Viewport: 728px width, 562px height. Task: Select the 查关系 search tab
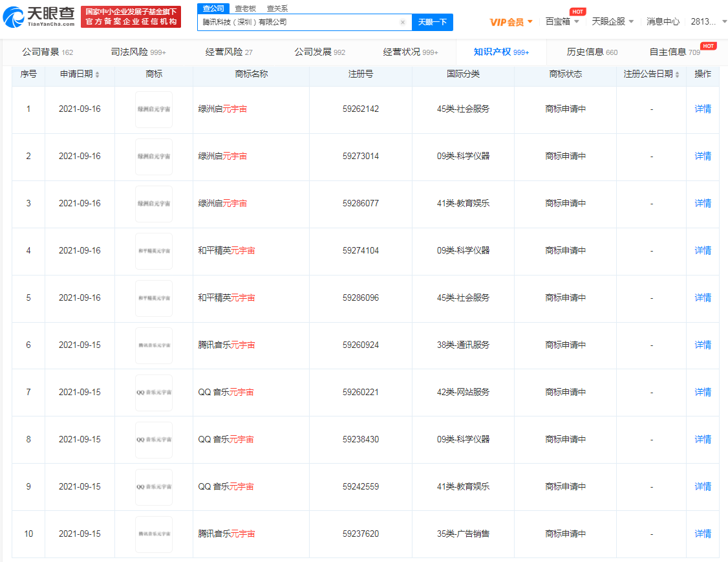277,8
